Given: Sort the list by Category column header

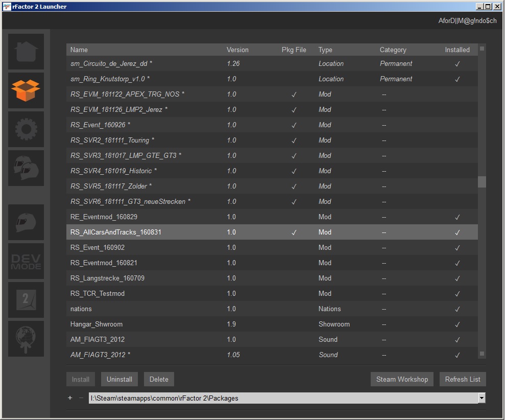Looking at the screenshot, I should coord(393,50).
